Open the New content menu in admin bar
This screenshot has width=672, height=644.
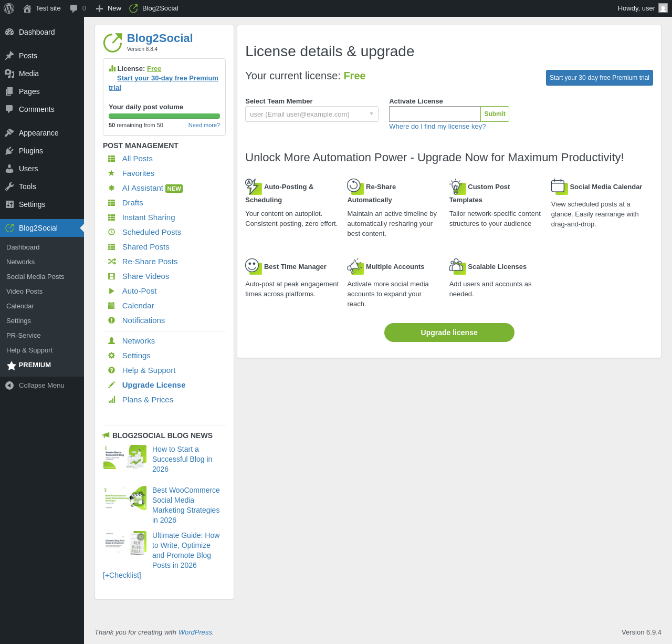coord(109,8)
